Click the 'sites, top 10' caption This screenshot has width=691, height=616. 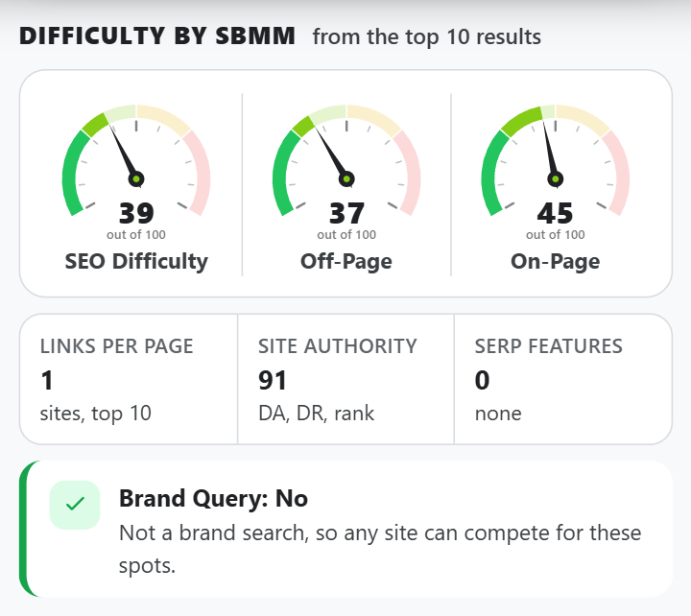coord(96,414)
